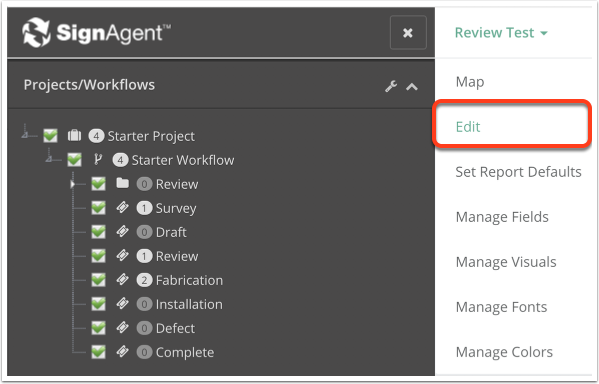Toggle the Draft checkbox
The height and width of the screenshot is (384, 599).
[x=99, y=232]
